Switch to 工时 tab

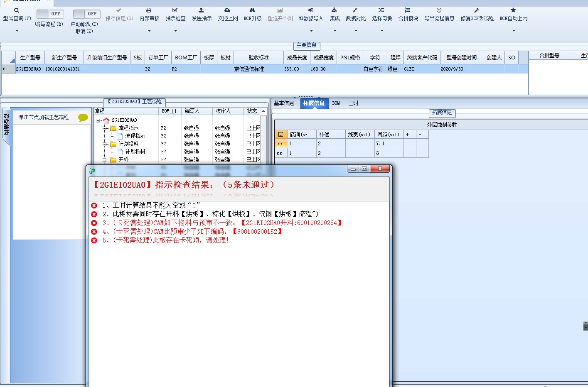(x=353, y=103)
